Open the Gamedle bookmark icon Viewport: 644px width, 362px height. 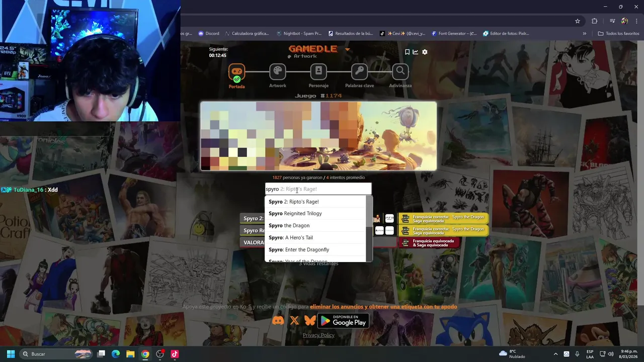click(407, 52)
